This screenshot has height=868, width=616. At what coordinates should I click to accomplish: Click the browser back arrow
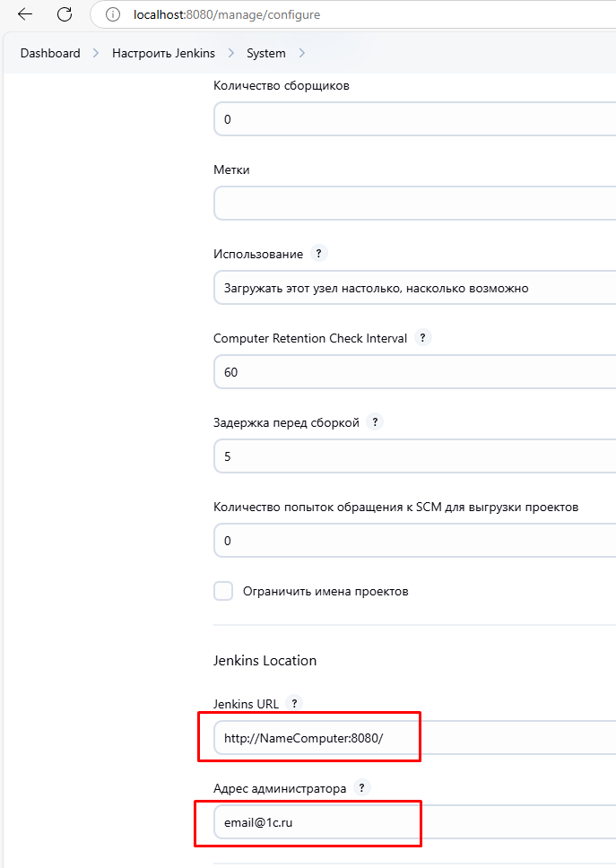pos(25,14)
